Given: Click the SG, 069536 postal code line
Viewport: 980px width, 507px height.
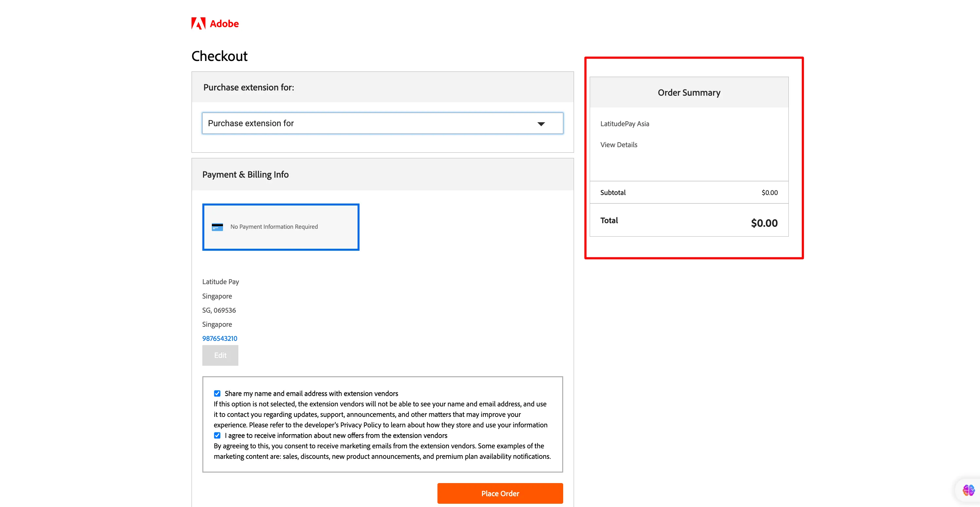Looking at the screenshot, I should coord(219,310).
